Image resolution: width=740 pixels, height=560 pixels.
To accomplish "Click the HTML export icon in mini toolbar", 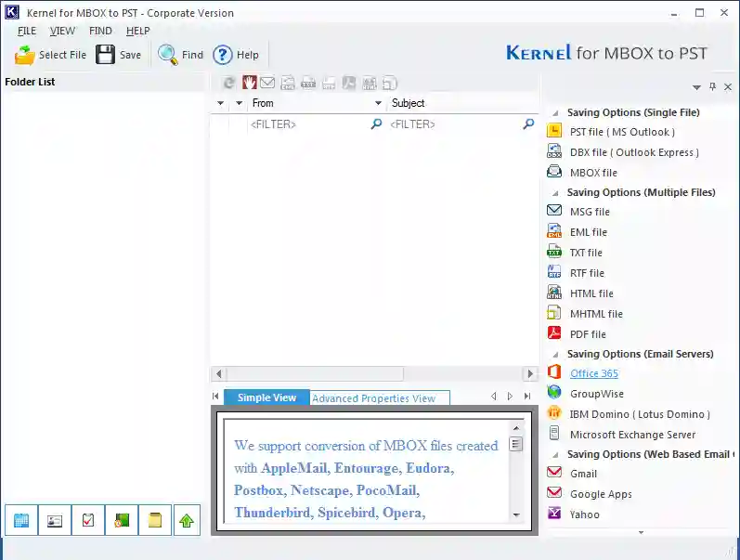I will coord(369,83).
